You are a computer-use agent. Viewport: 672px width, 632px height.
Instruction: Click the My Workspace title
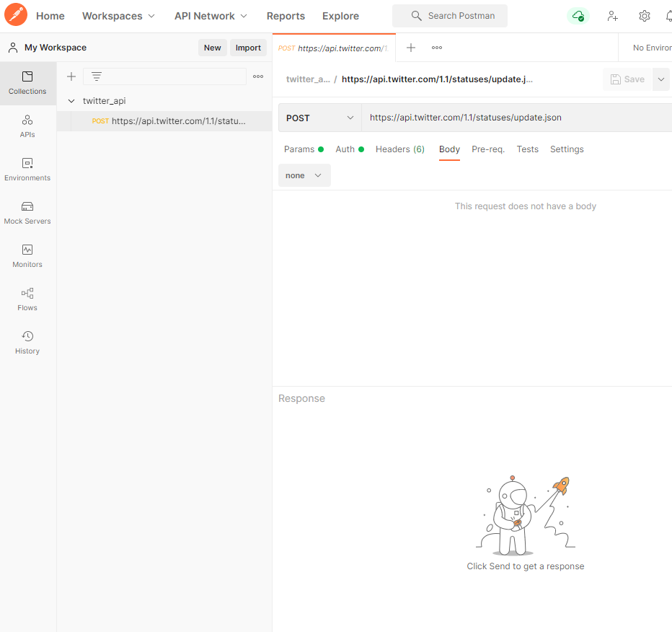click(x=56, y=48)
